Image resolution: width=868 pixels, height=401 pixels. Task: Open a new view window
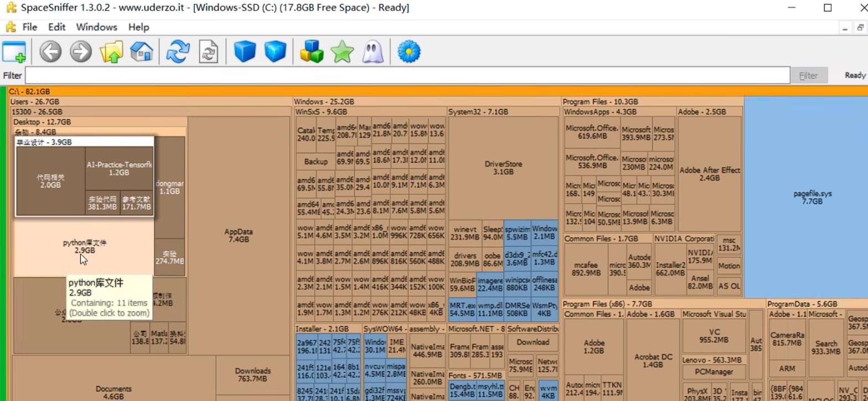[14, 52]
